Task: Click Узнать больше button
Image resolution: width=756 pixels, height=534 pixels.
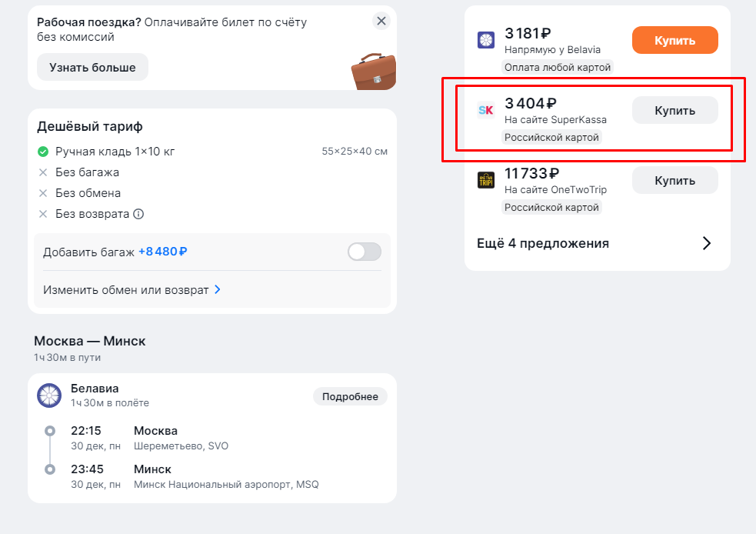Action: [92, 67]
